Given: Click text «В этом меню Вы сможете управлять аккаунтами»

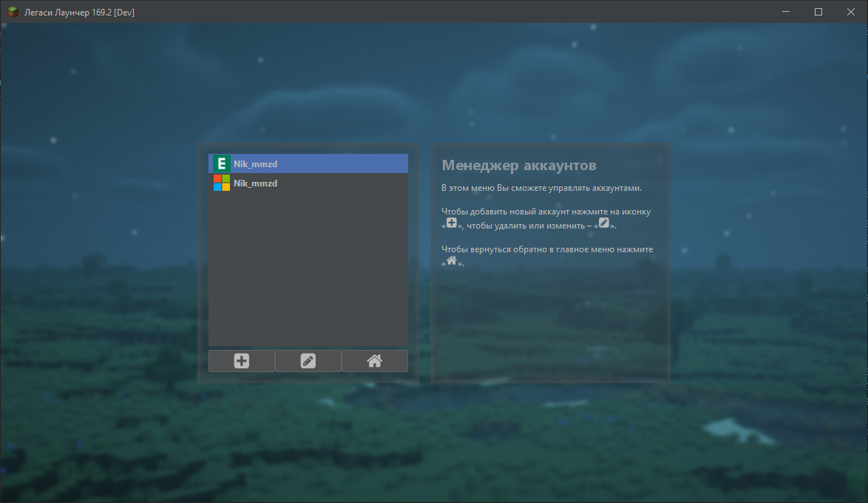Looking at the screenshot, I should coord(541,188).
